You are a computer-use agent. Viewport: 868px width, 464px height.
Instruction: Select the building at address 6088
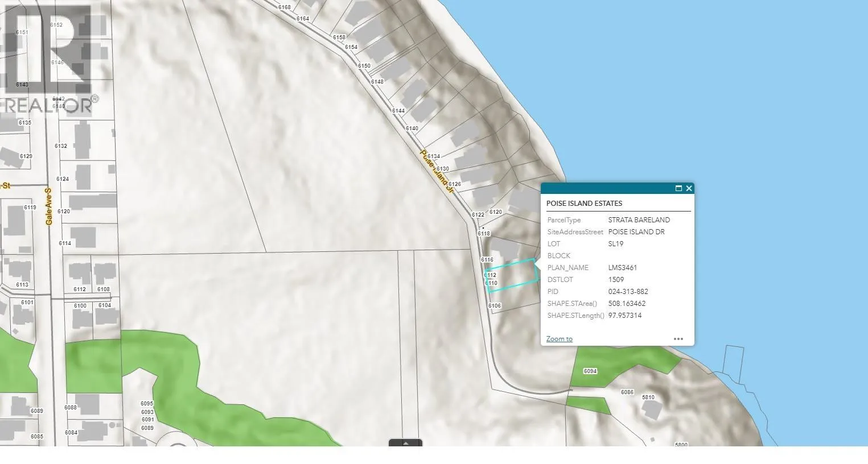pos(88,404)
